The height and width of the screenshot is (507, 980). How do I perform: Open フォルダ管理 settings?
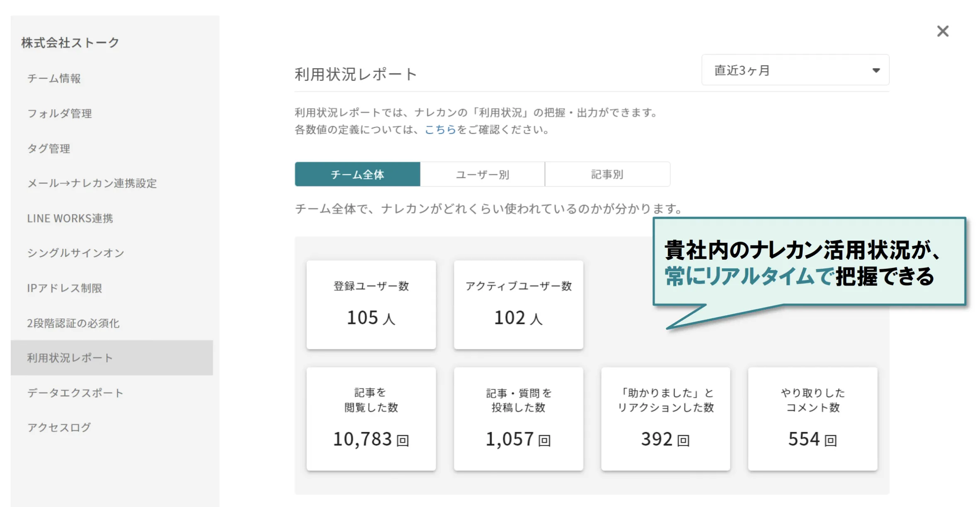coord(60,113)
